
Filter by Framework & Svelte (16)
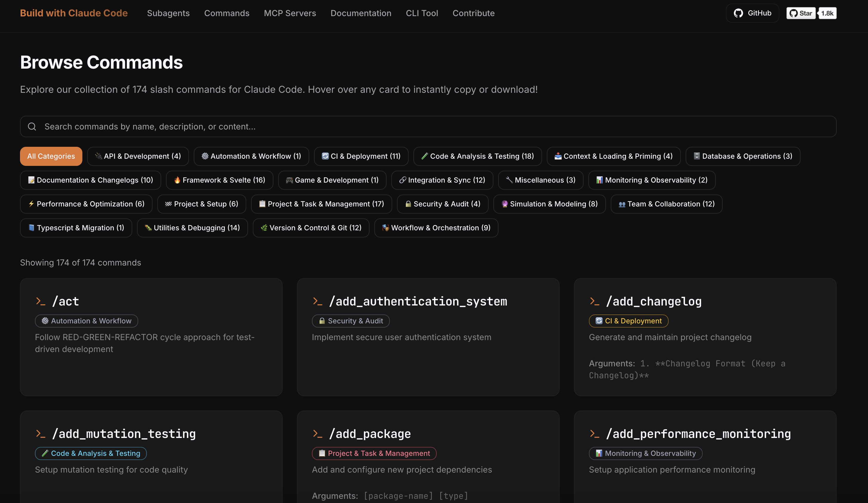point(219,180)
